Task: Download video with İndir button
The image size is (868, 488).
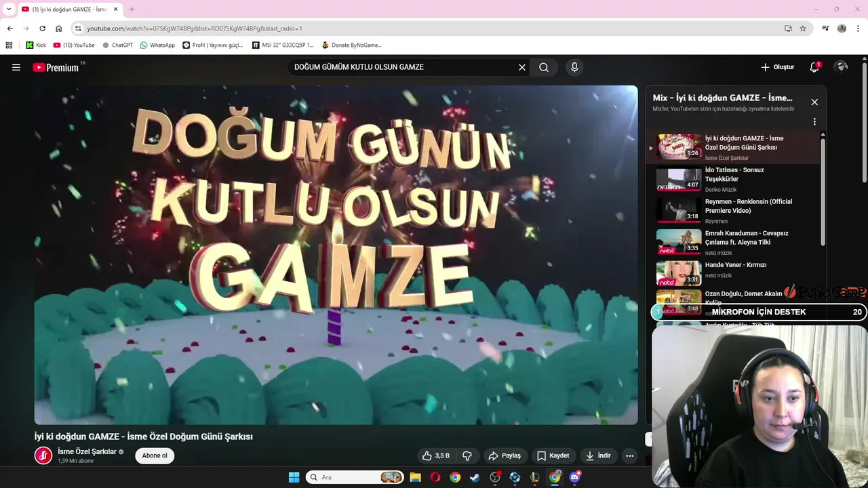Action: click(x=598, y=456)
